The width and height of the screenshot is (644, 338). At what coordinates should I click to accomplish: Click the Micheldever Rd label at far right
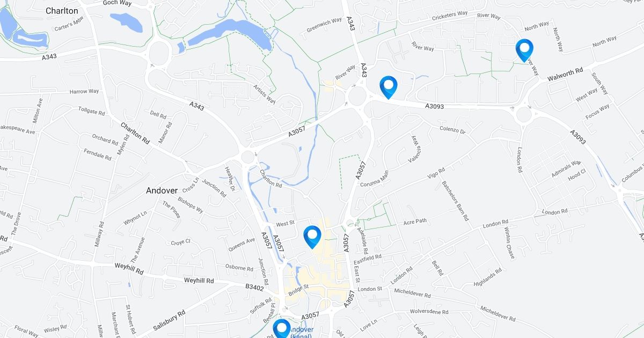[x=498, y=315]
